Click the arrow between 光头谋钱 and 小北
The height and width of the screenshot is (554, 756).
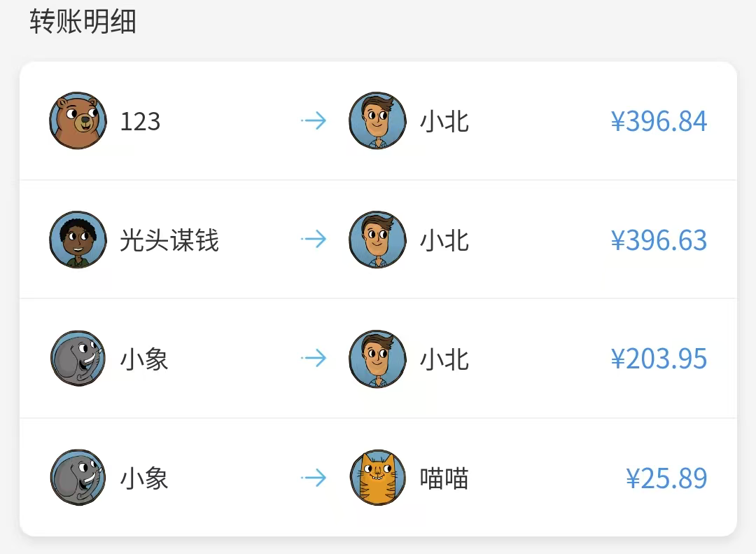(x=314, y=239)
